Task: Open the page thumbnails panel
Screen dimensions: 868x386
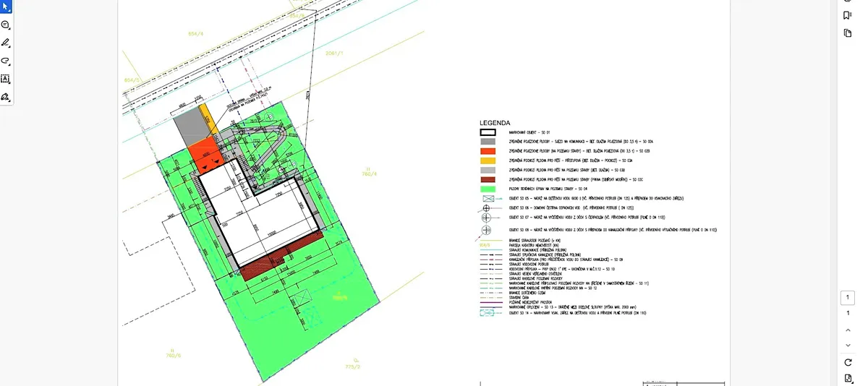Action: (x=848, y=33)
